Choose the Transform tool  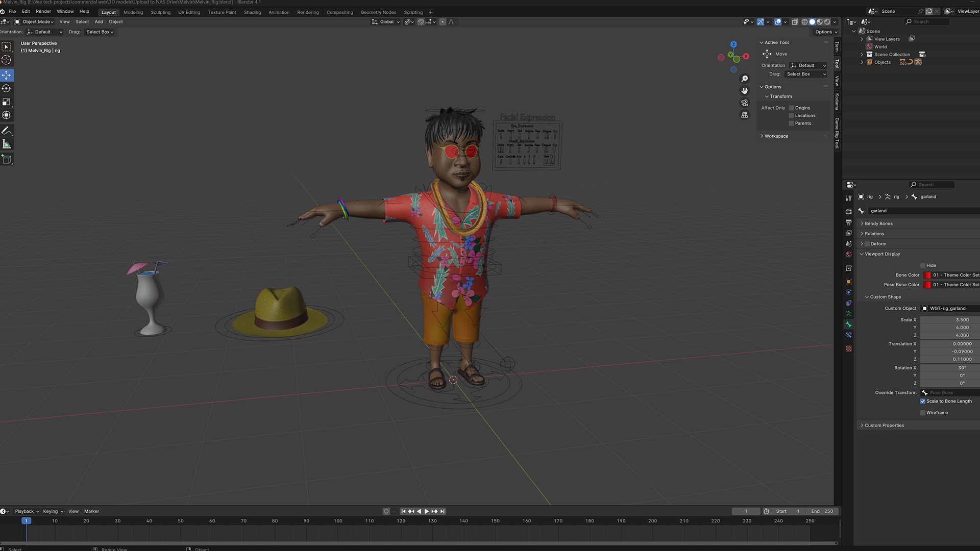click(7, 115)
